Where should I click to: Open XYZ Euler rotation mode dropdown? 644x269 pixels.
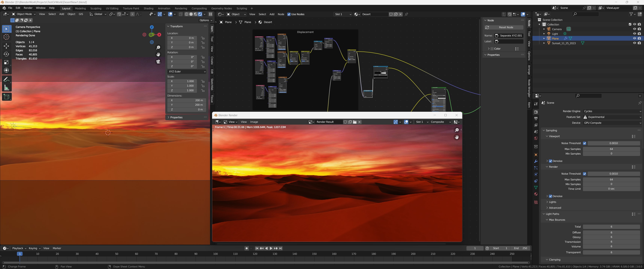point(187,72)
